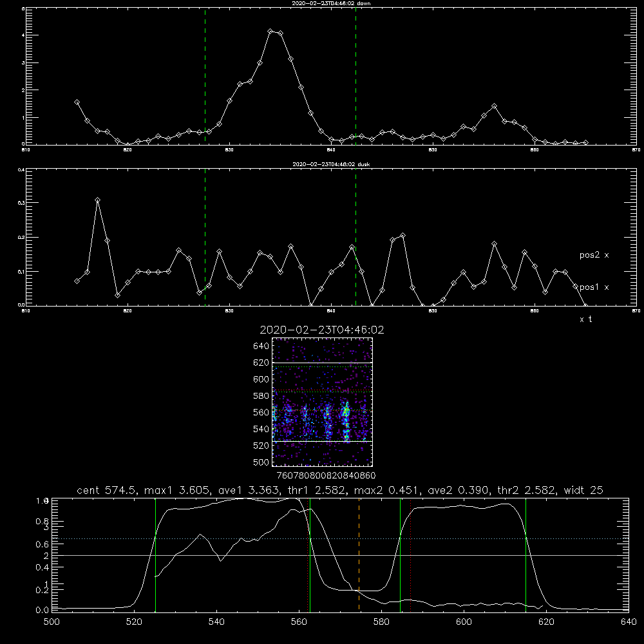Click the spectrogram y-axis label 500
Viewport: 644px width, 644px height.
261,462
